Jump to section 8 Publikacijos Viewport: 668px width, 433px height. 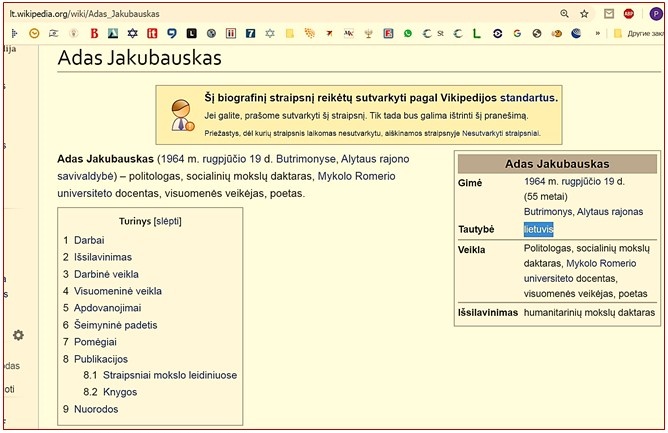(100, 358)
